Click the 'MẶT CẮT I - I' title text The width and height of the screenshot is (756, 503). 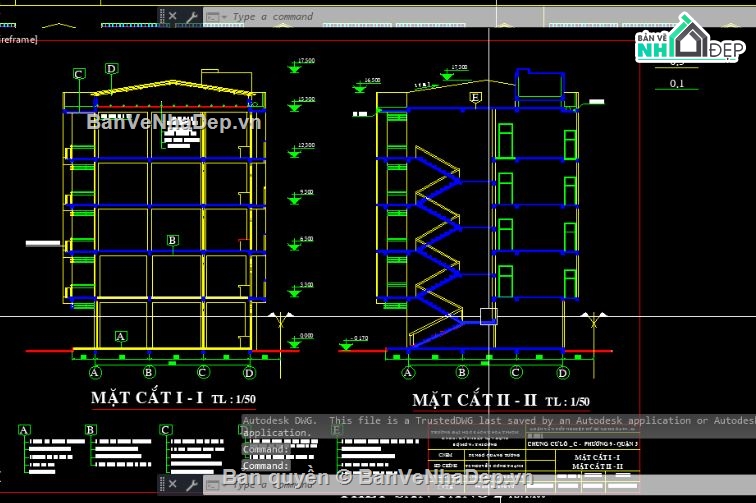(147, 398)
